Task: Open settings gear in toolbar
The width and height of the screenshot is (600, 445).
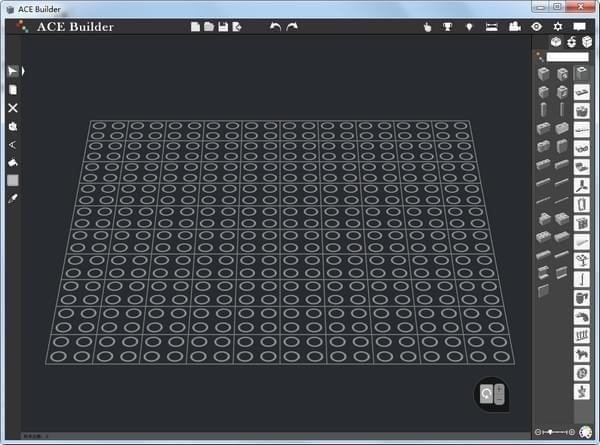Action: pyautogui.click(x=558, y=27)
